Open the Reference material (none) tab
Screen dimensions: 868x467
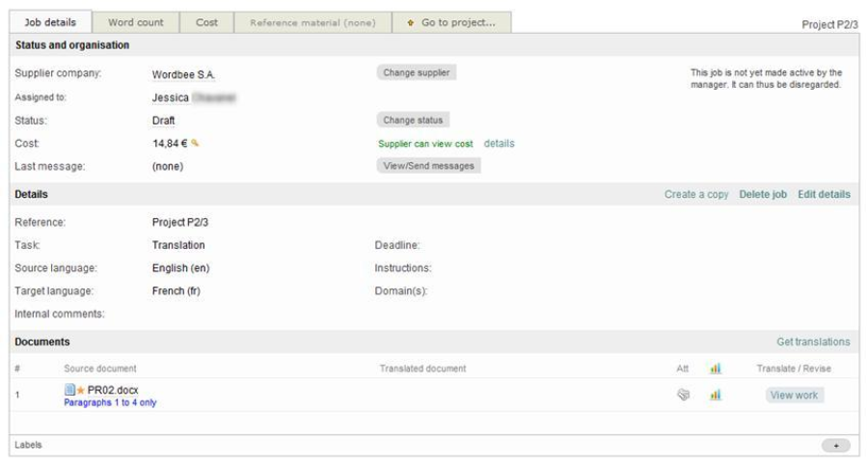coord(312,22)
